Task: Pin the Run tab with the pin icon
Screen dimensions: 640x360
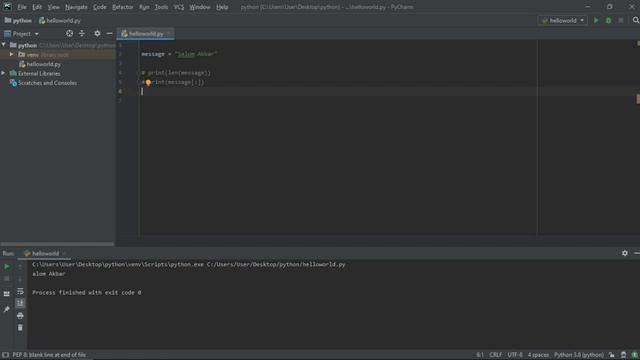Action: coord(7,309)
